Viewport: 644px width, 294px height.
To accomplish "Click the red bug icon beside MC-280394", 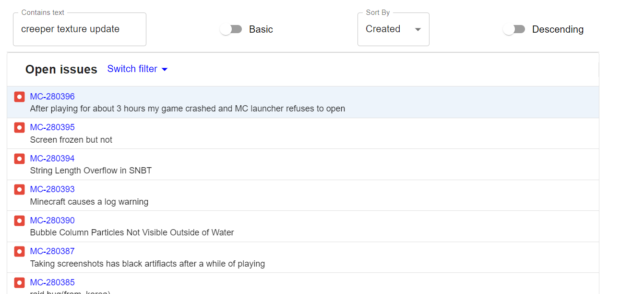I will tap(19, 159).
